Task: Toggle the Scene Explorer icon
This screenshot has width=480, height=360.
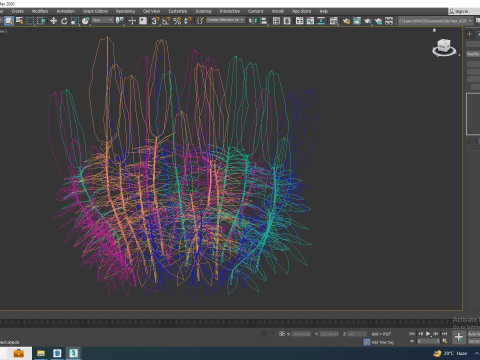Action: [276, 21]
